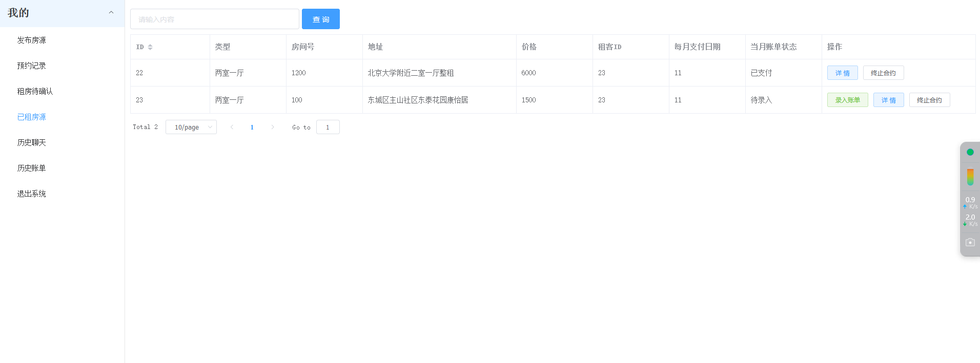Select address cell 北京大学附近二室一厅整租
The width and height of the screenshot is (980, 363).
(x=411, y=73)
